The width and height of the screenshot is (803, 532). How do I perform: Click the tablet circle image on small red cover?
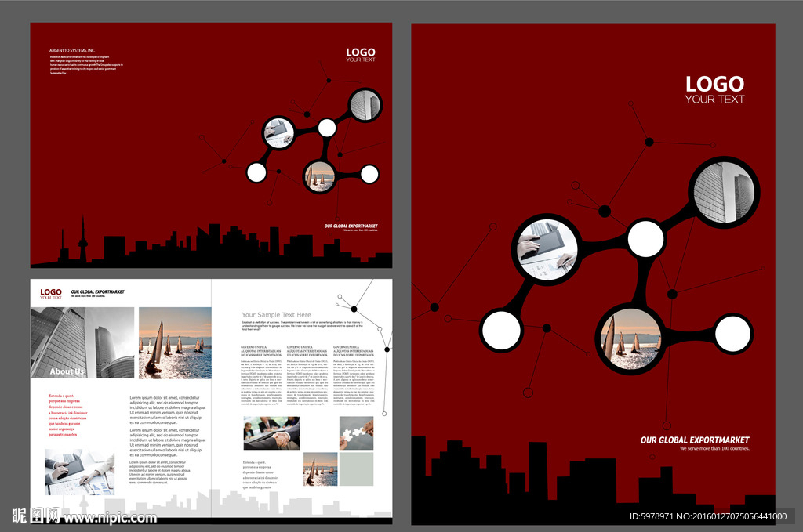pos(278,133)
